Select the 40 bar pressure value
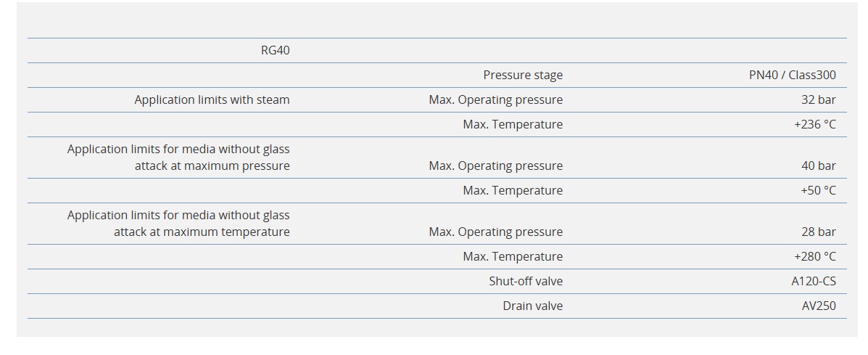 click(x=818, y=166)
